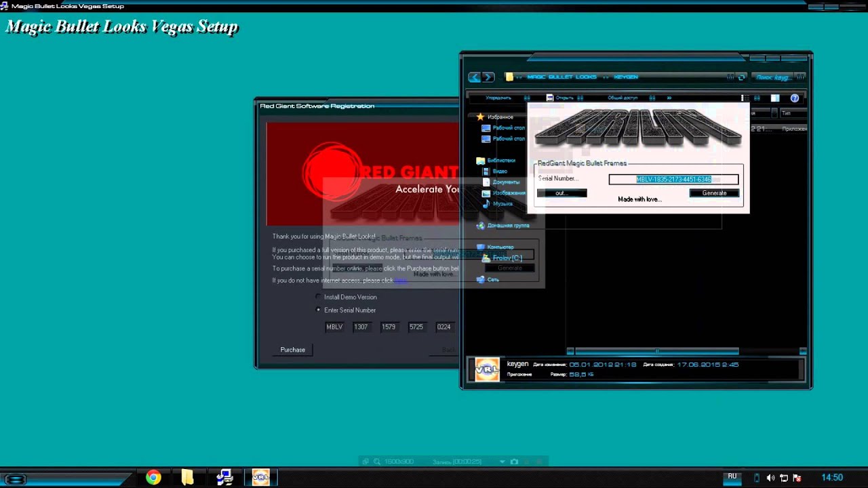Click the volume speaker tray icon
The width and height of the screenshot is (868, 488).
[x=771, y=478]
